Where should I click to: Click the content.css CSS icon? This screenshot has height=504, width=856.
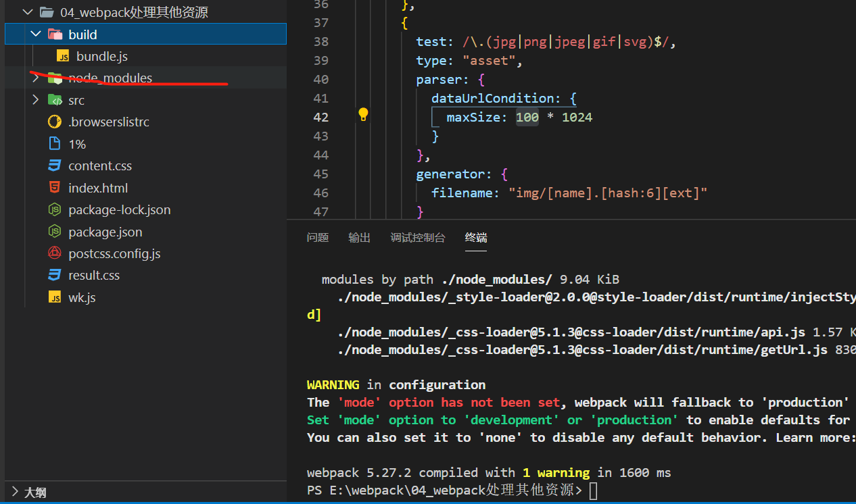(x=55, y=166)
